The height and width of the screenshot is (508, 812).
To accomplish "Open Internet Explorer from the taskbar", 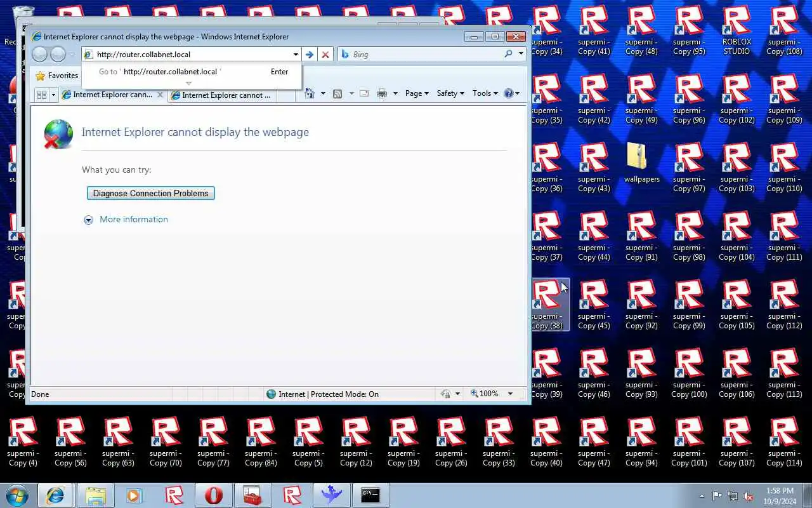I will [x=55, y=495].
